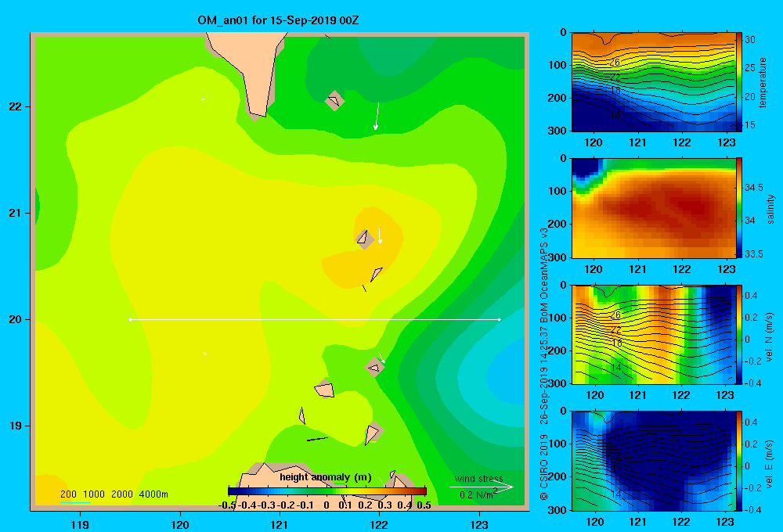The image size is (783, 532).
Task: Click the small island near 22N 121.5E
Action: click(x=334, y=101)
